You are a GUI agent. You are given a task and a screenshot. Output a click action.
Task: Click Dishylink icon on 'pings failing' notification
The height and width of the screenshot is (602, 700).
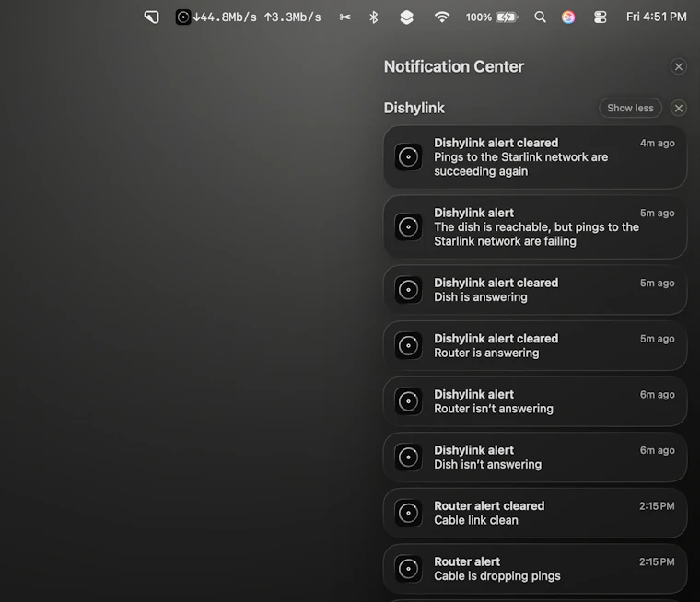(x=408, y=226)
